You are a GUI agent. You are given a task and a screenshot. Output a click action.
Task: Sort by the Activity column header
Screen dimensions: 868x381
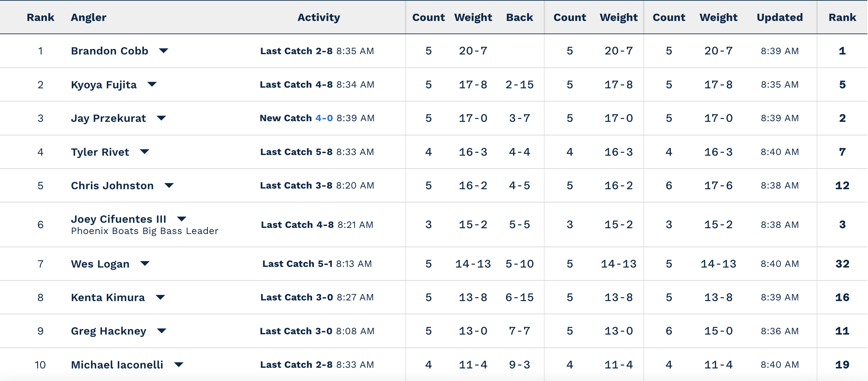pyautogui.click(x=318, y=17)
